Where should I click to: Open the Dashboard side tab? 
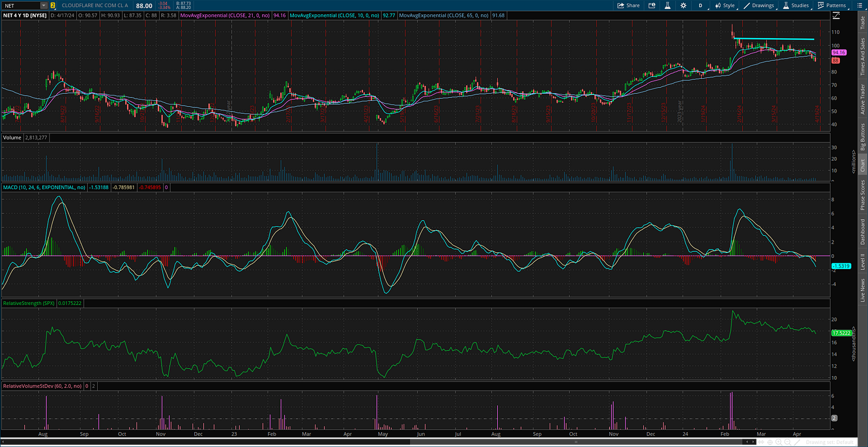[x=862, y=232]
